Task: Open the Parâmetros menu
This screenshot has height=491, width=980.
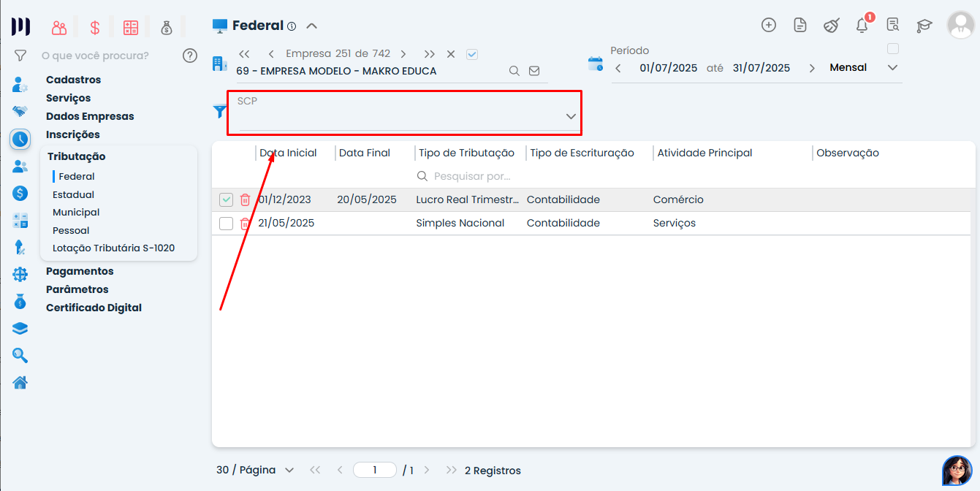Action: [77, 289]
